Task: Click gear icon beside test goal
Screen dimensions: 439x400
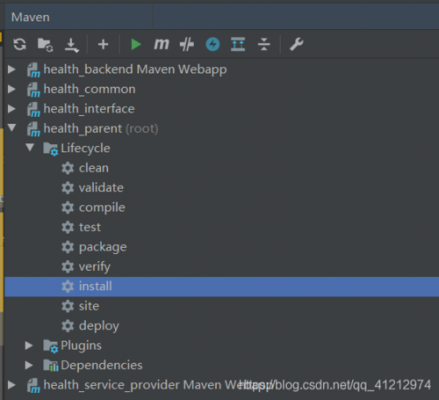Action: (68, 227)
